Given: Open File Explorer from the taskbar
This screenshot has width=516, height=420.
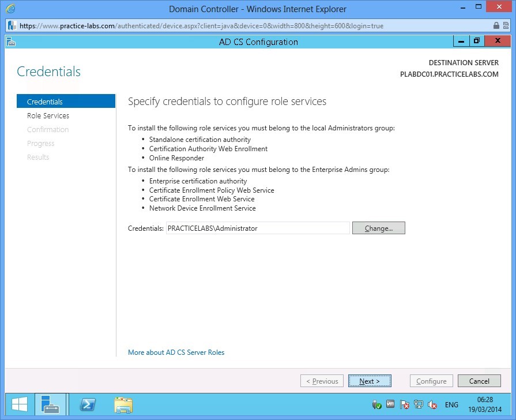Looking at the screenshot, I should [123, 404].
